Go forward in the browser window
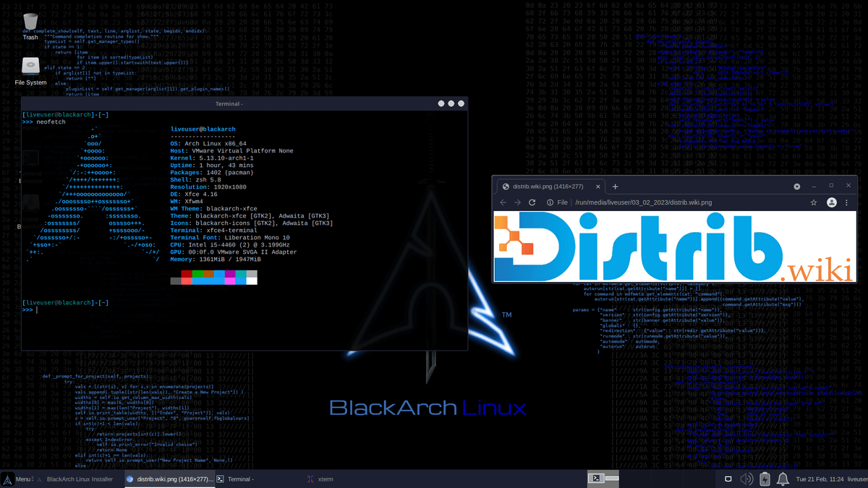Image resolution: width=868 pixels, height=488 pixels. click(x=518, y=202)
